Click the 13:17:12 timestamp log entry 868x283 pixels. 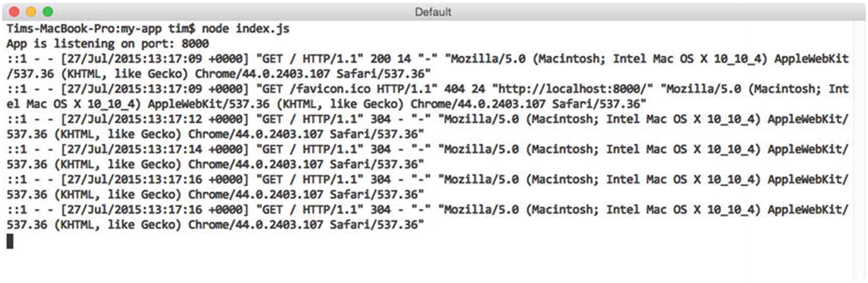pyautogui.click(x=154, y=119)
